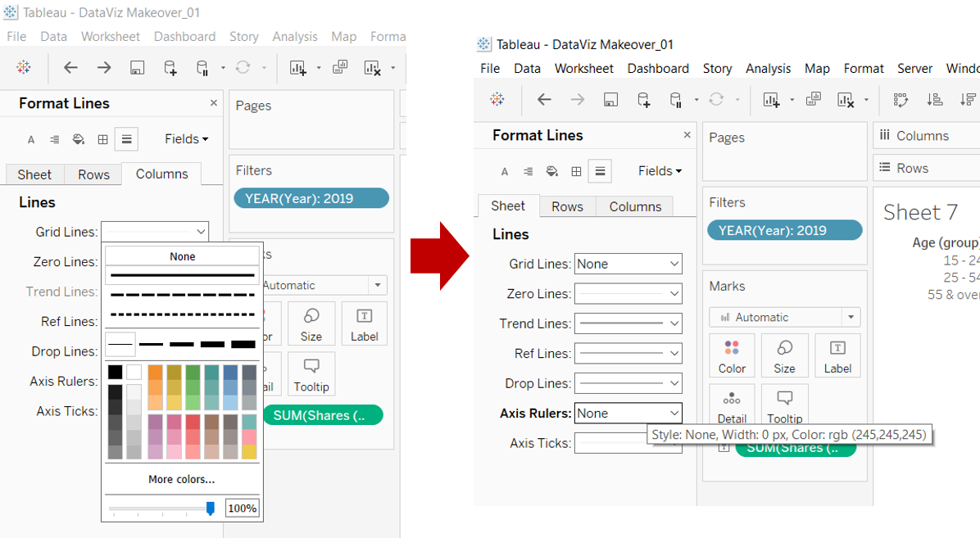This screenshot has height=538, width=980.
Task: Select Format Borders grid icon in right panel
Action: (x=576, y=171)
